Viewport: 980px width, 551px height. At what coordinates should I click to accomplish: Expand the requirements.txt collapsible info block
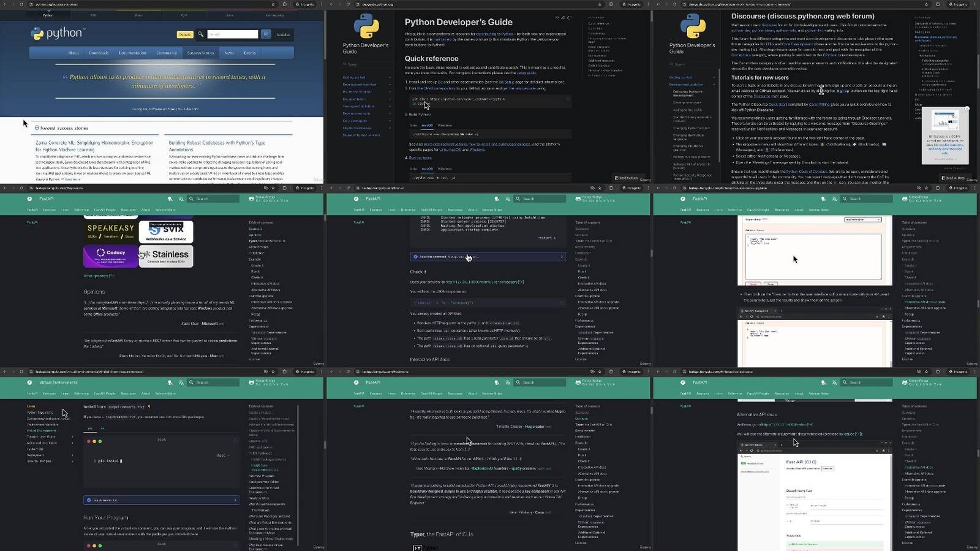tap(161, 500)
